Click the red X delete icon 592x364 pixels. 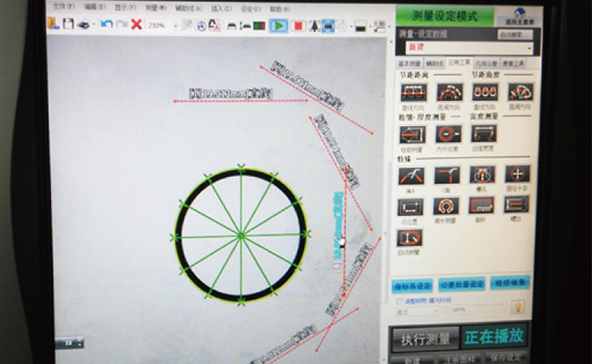click(x=137, y=24)
